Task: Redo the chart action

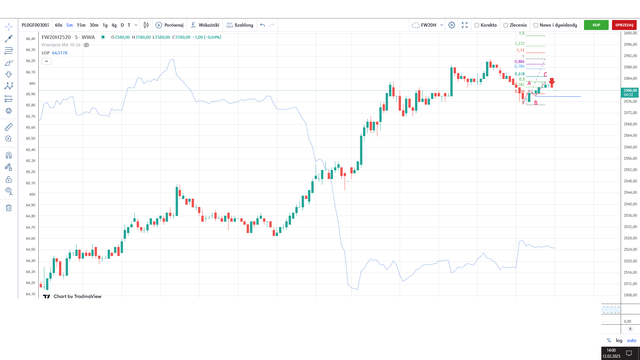Action: coord(271,25)
